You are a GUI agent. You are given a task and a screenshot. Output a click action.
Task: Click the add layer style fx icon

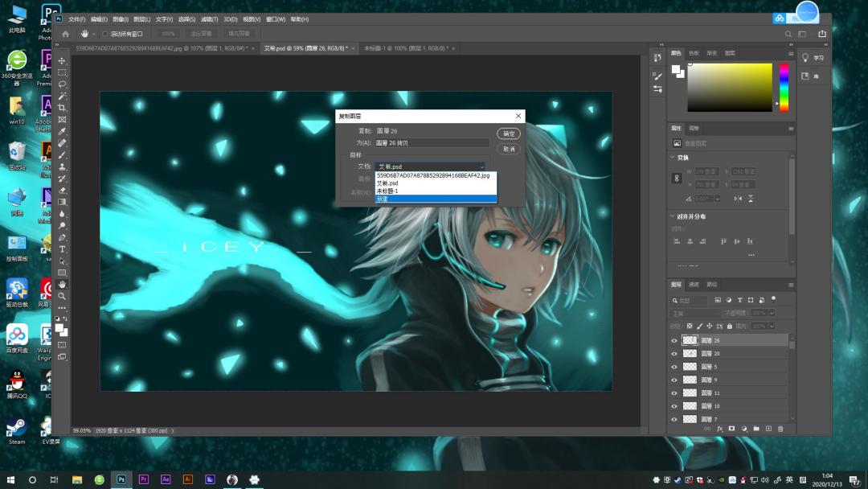pos(719,429)
